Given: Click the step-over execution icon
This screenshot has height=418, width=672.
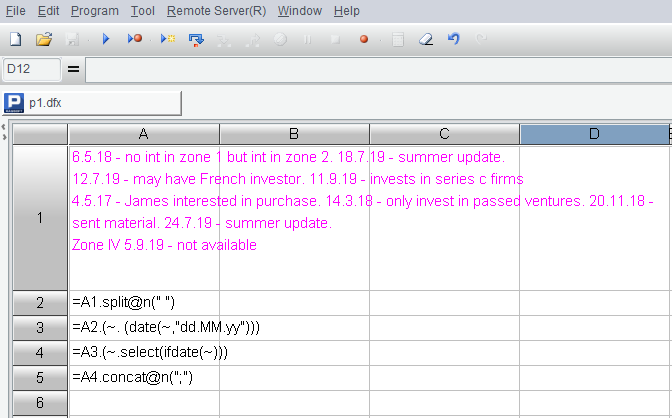Looking at the screenshot, I should [x=196, y=39].
